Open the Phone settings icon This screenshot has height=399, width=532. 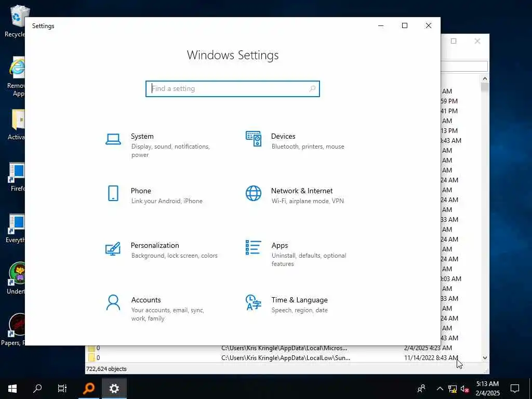point(113,193)
